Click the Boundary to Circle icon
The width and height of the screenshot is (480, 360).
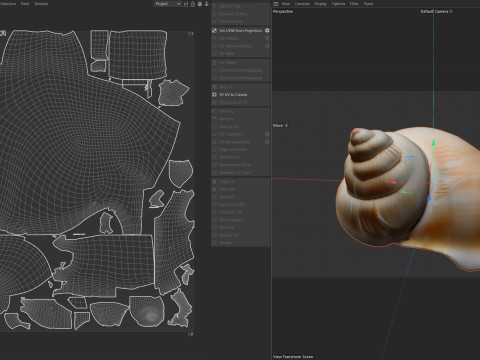214,165
